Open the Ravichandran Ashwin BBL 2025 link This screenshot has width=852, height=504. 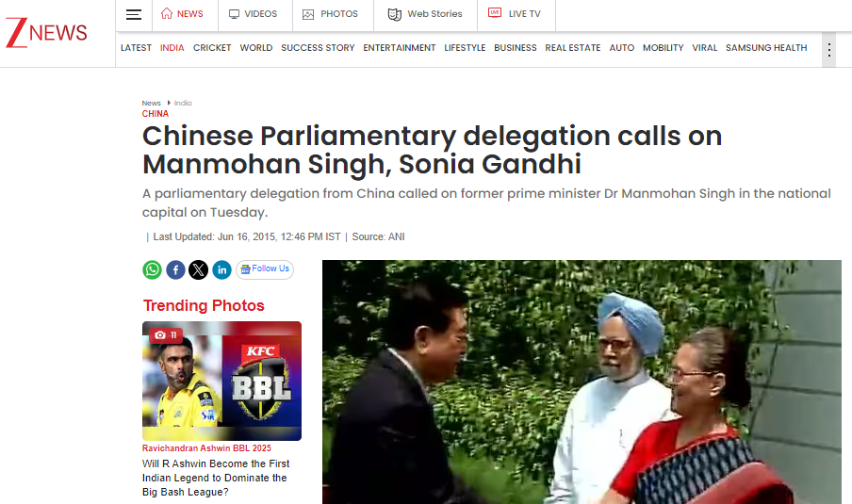206,448
